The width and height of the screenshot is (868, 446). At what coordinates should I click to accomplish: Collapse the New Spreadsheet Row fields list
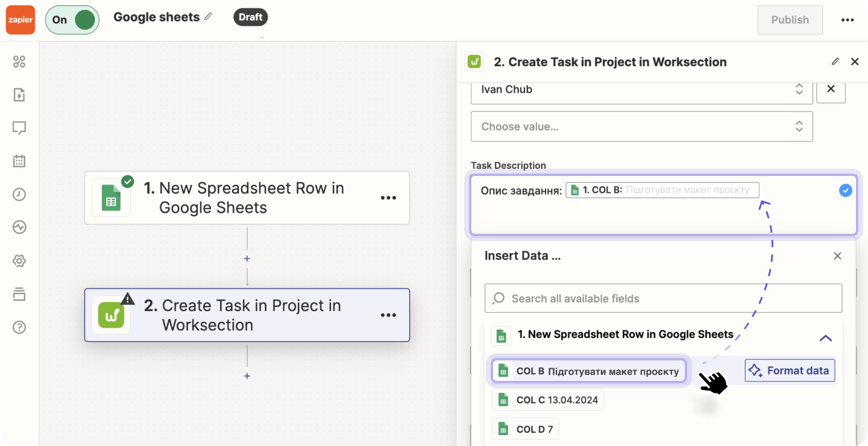(825, 338)
